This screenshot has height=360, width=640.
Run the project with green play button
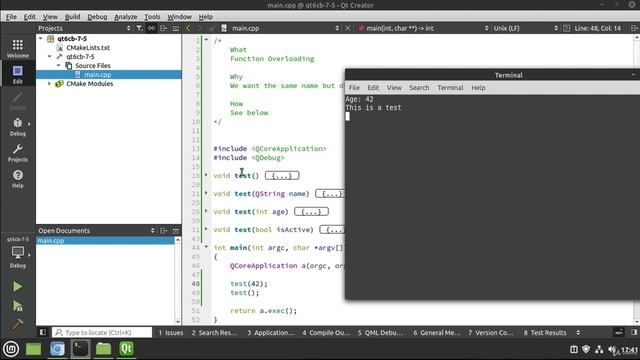(18, 287)
